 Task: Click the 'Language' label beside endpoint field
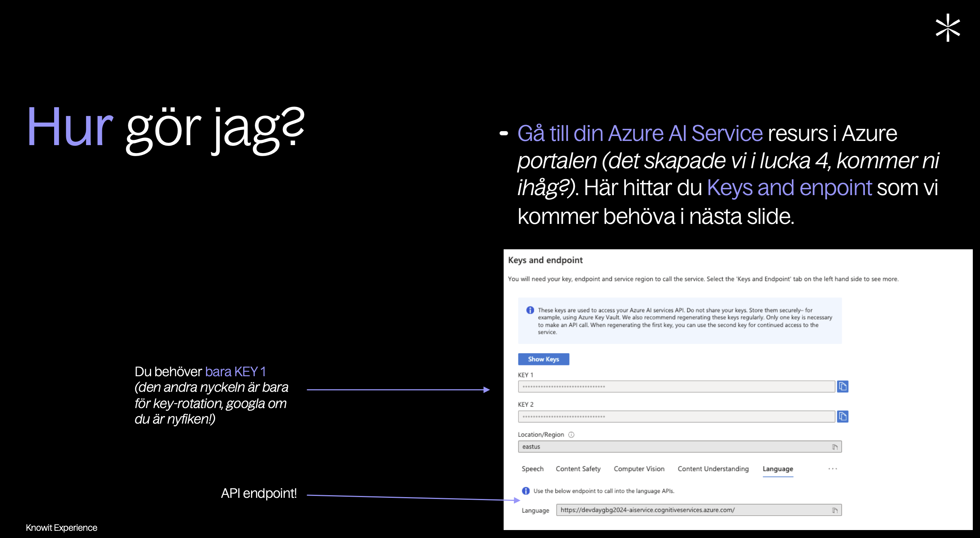535,511
